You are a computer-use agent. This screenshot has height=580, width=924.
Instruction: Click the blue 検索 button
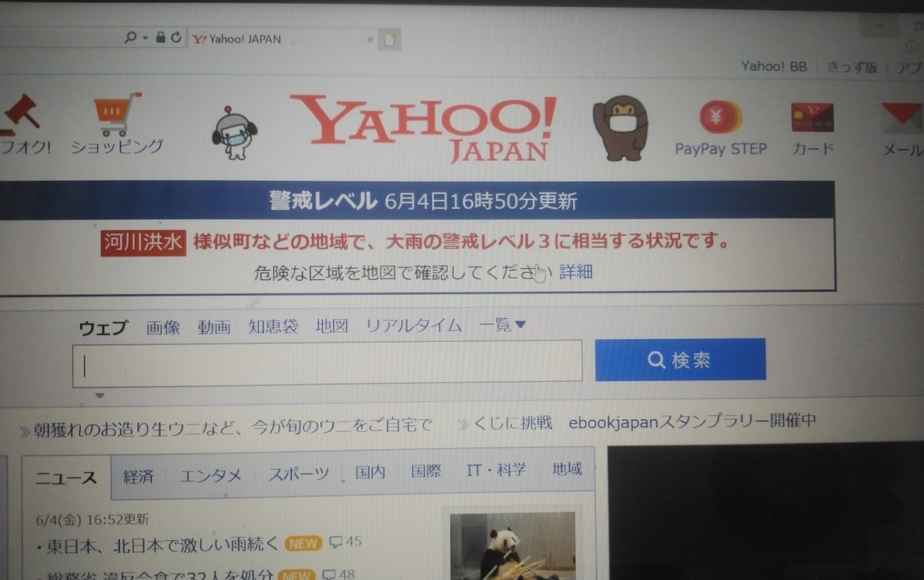[681, 360]
